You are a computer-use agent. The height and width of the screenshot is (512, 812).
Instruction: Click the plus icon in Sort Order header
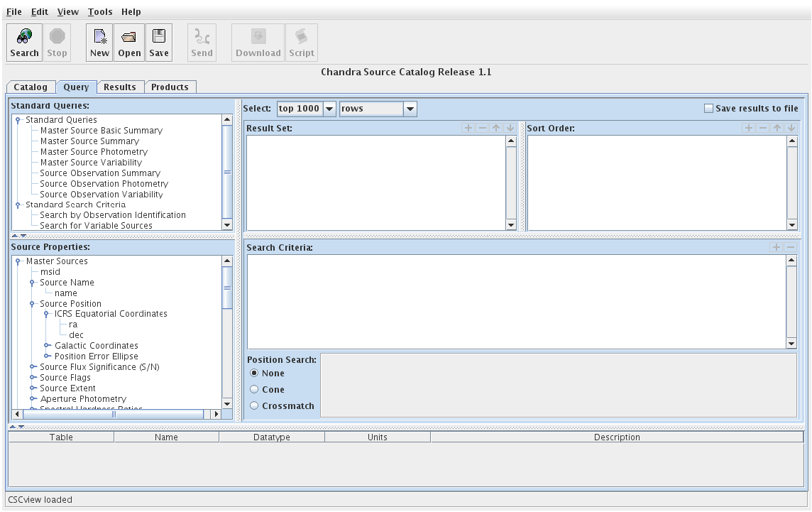coord(748,129)
